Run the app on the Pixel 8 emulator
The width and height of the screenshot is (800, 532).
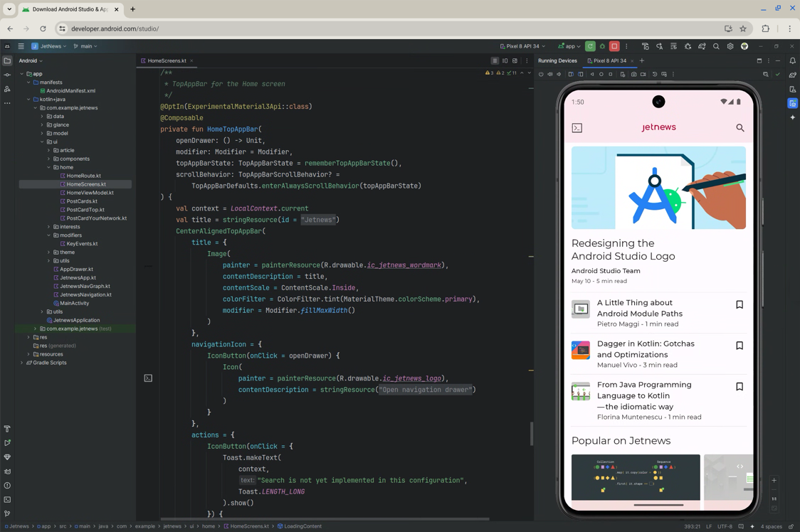[589, 46]
